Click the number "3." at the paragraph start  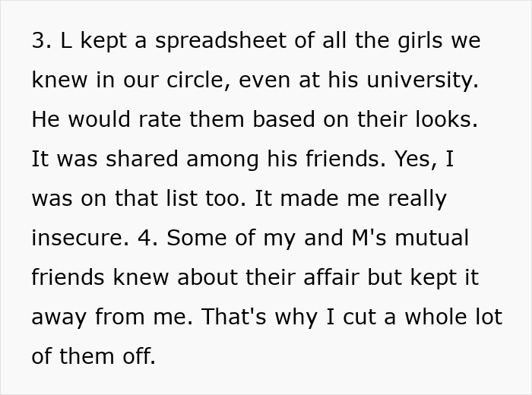point(41,41)
